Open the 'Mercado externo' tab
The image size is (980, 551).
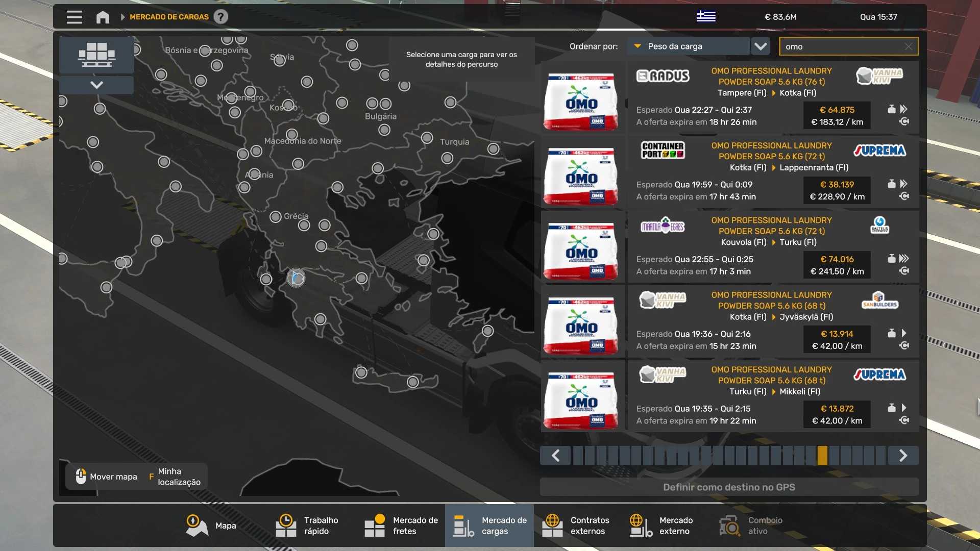[x=667, y=526]
